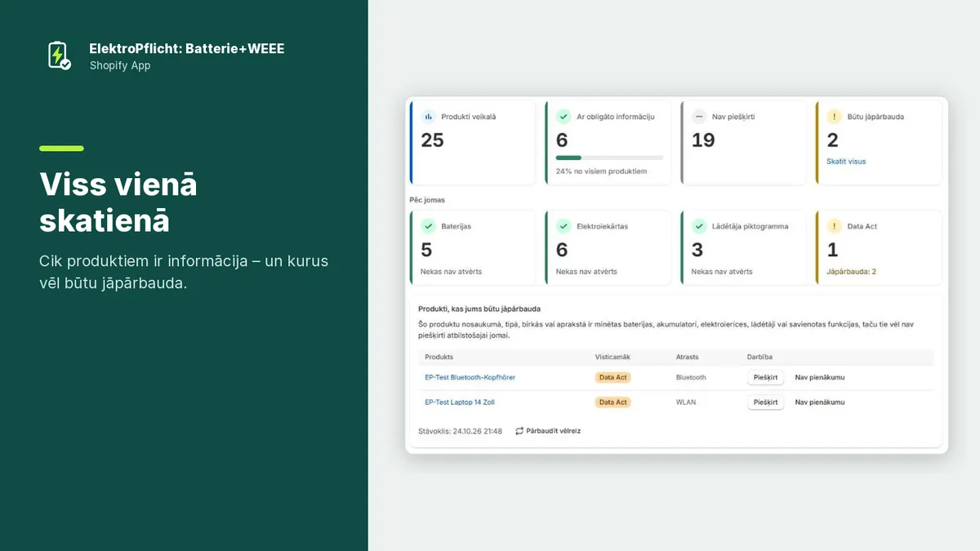Click the Bluetooth value in the Atrasts column

(691, 377)
